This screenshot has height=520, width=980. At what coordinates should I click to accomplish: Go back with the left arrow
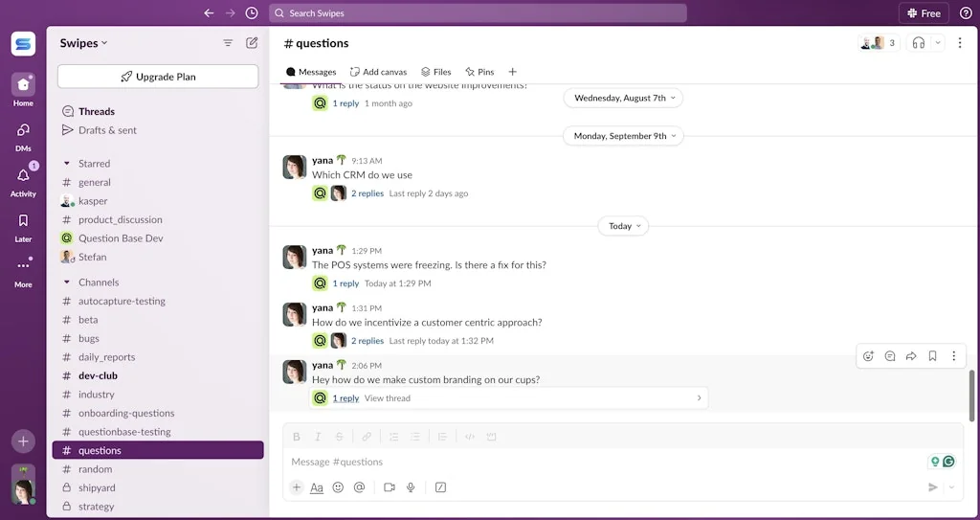pos(209,13)
